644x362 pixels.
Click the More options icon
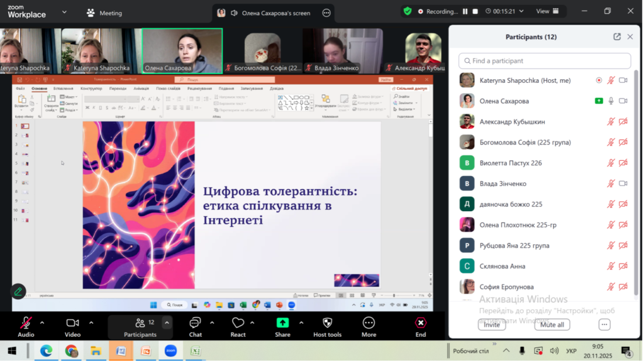369,323
